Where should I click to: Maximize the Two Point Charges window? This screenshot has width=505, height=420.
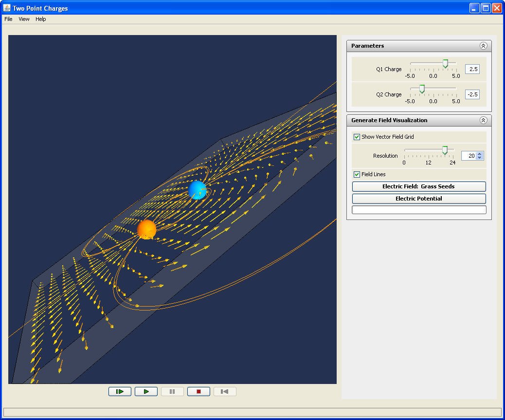click(x=486, y=8)
